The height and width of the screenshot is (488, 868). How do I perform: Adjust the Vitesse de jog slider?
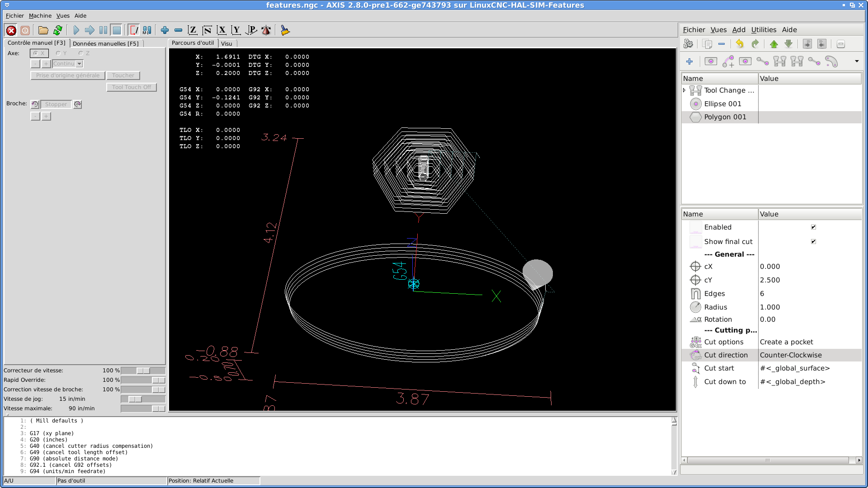point(143,399)
